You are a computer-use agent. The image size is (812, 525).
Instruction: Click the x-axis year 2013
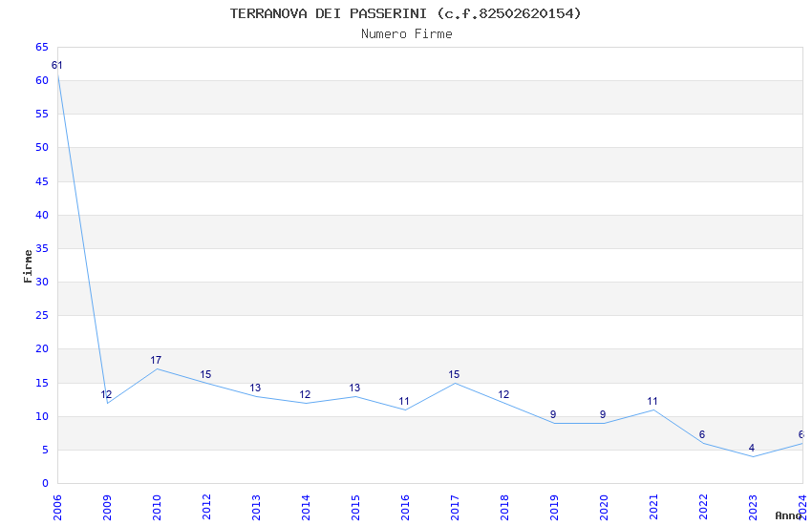coord(256,508)
